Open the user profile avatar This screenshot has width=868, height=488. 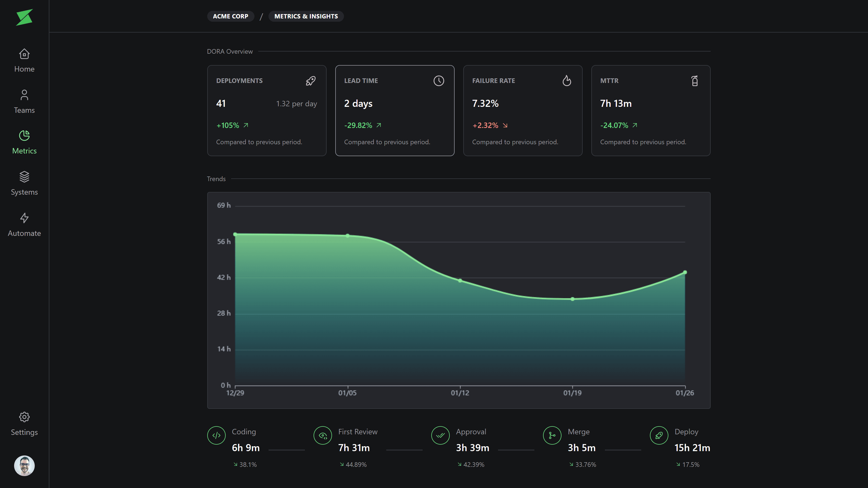tap(24, 466)
